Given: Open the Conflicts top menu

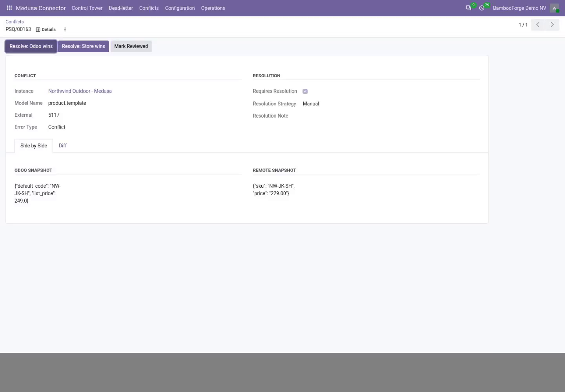Looking at the screenshot, I should pyautogui.click(x=149, y=8).
